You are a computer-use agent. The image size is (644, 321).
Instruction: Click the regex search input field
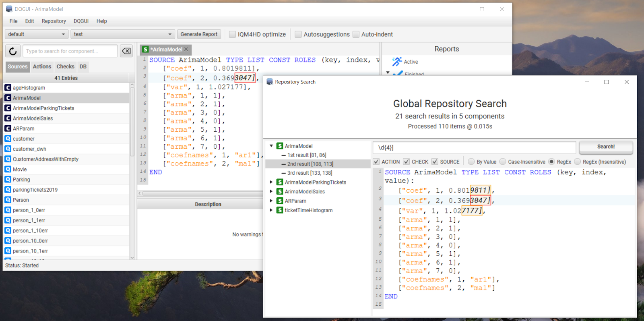click(474, 148)
